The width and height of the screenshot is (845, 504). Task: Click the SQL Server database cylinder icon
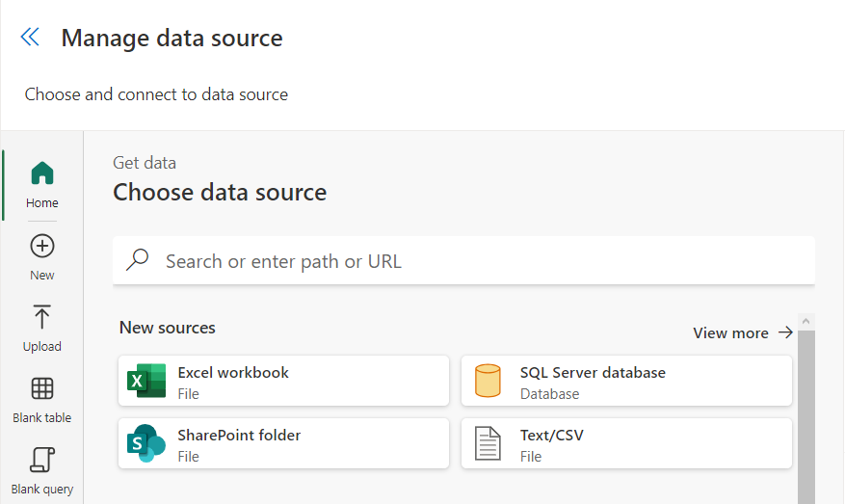489,381
